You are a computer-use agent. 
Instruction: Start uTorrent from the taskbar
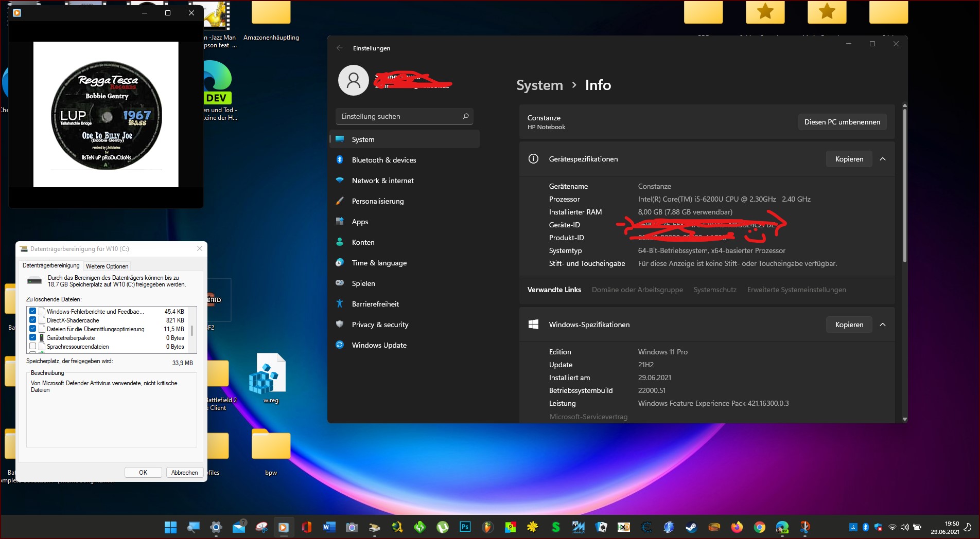tap(442, 527)
